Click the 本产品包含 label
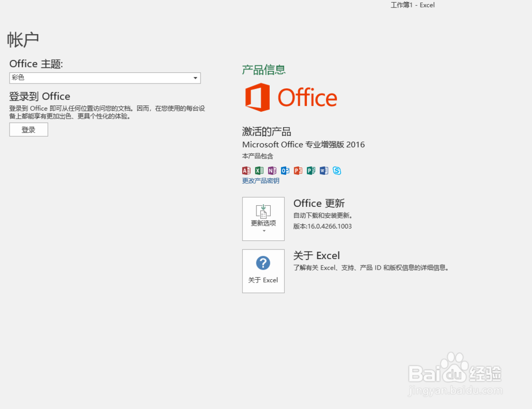This screenshot has width=532, height=409. 257,156
